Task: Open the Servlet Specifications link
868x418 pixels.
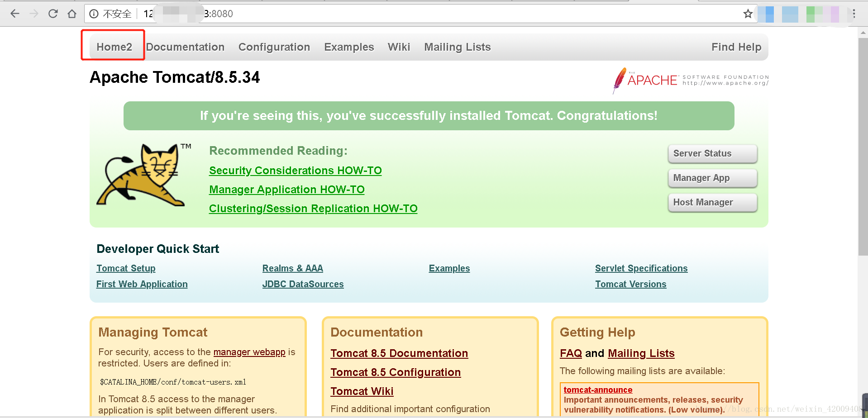Action: [641, 268]
